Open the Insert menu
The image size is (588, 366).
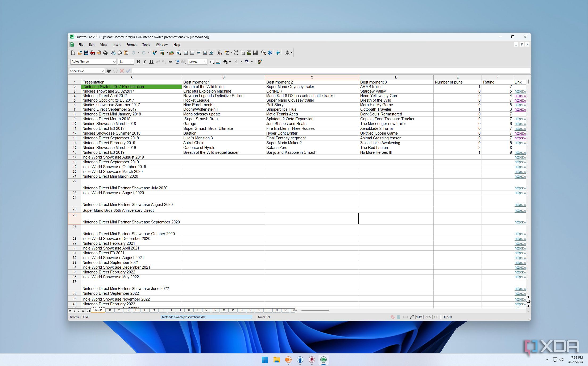pos(117,45)
